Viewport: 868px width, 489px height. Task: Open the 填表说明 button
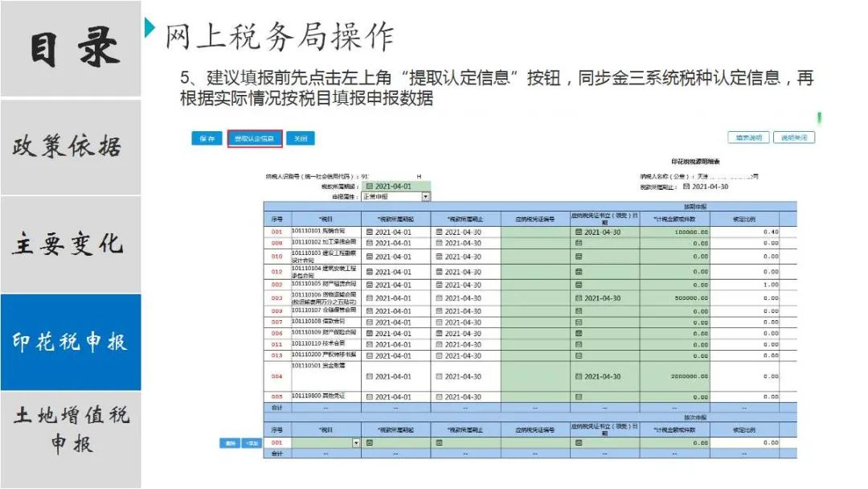(748, 138)
